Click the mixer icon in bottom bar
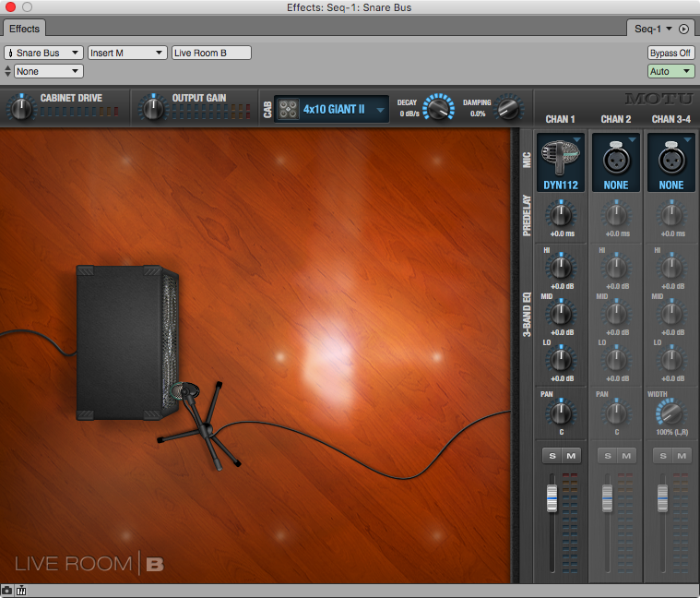This screenshot has width=700, height=598. coord(21,591)
